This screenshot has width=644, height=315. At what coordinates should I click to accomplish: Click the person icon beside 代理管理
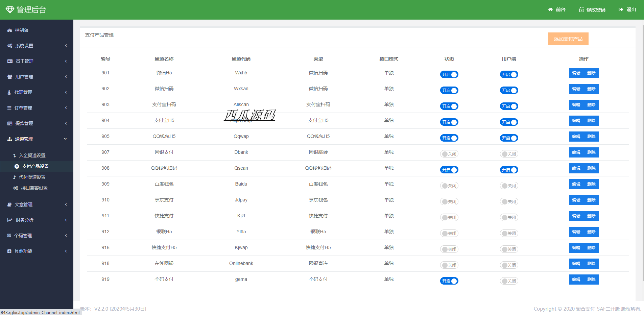pos(9,92)
